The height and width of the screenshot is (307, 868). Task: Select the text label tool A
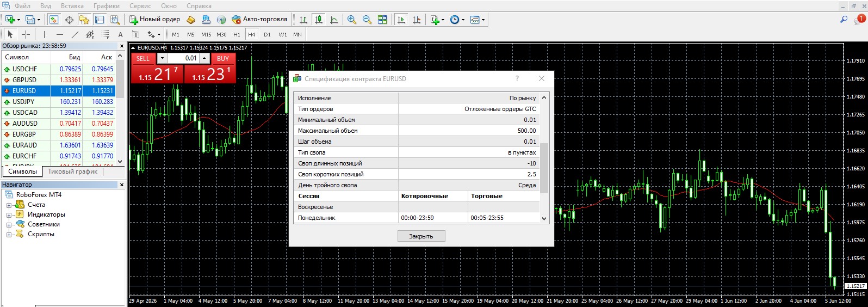121,34
